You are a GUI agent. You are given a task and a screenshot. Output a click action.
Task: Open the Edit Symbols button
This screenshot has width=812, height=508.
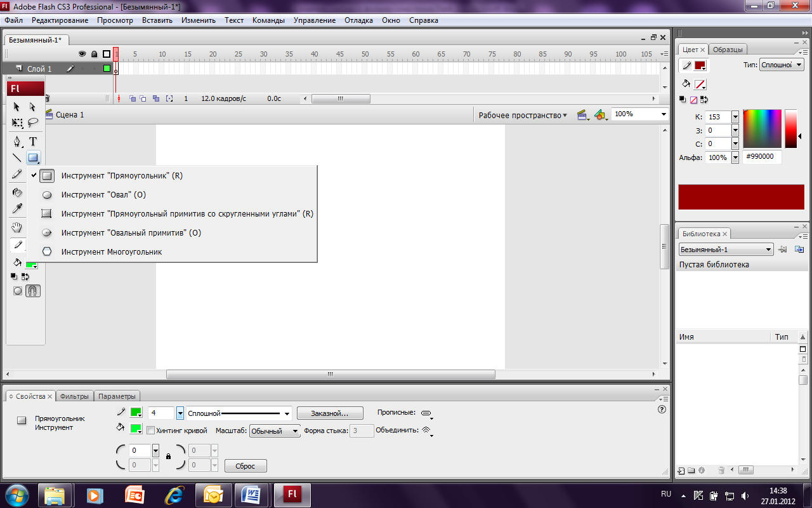(600, 115)
